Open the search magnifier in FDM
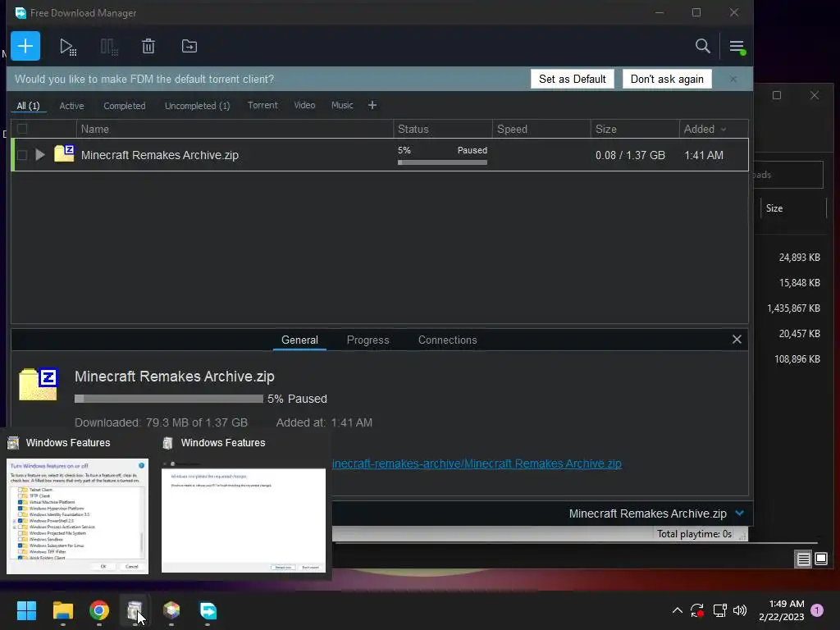This screenshot has height=630, width=840. click(x=702, y=46)
